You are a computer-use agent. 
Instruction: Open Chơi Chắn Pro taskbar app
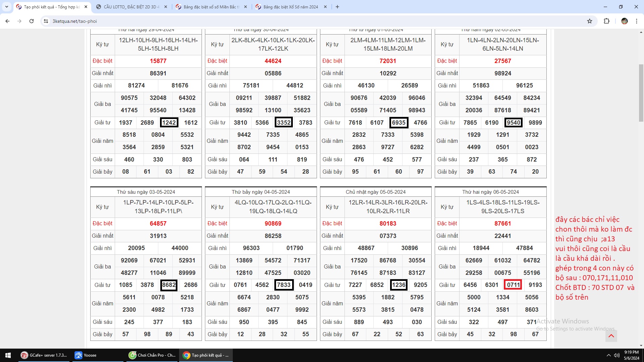pyautogui.click(x=153, y=355)
